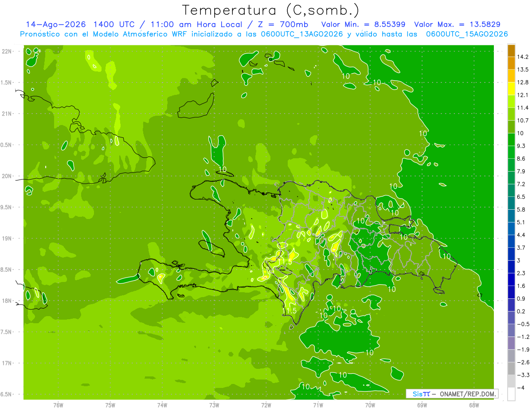Click the '-0.5' color scale value
Viewport: 532px width, 411px height.
[523, 324]
